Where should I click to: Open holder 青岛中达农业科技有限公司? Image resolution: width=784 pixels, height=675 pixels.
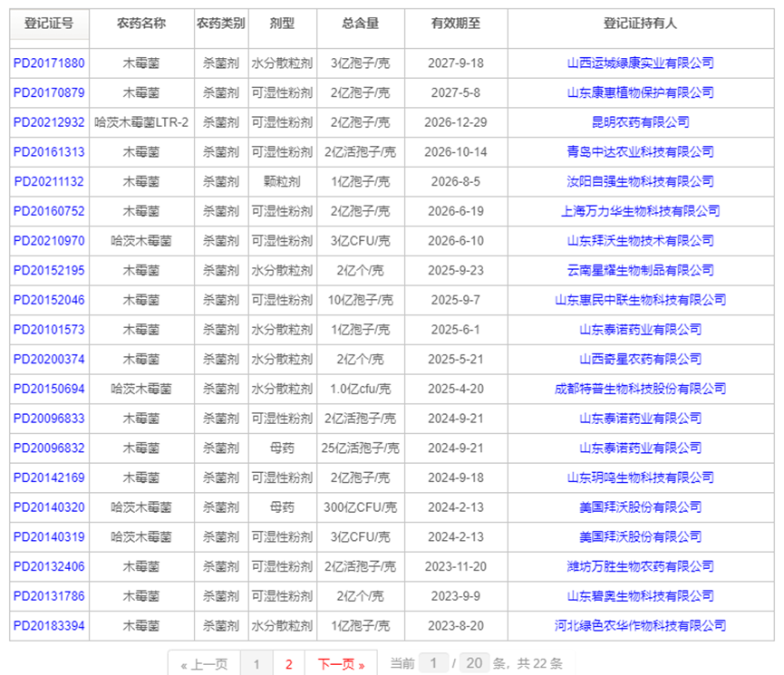[x=641, y=151]
